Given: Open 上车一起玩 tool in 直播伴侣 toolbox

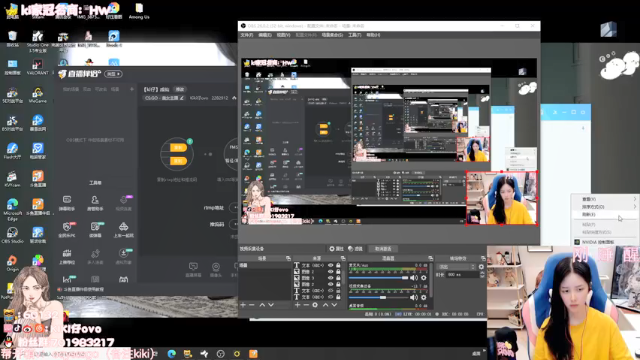Looking at the screenshot, I should (x=123, y=229).
